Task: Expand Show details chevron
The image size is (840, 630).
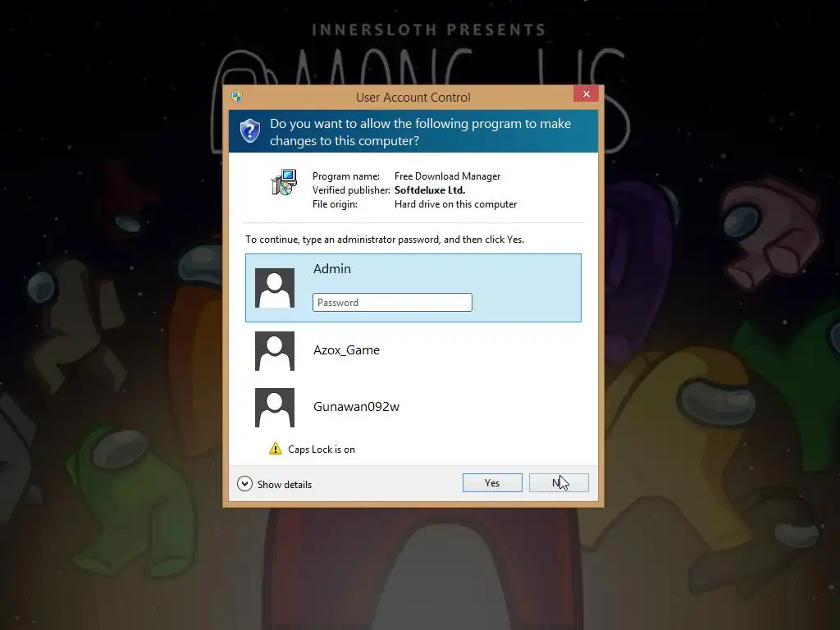Action: click(244, 484)
